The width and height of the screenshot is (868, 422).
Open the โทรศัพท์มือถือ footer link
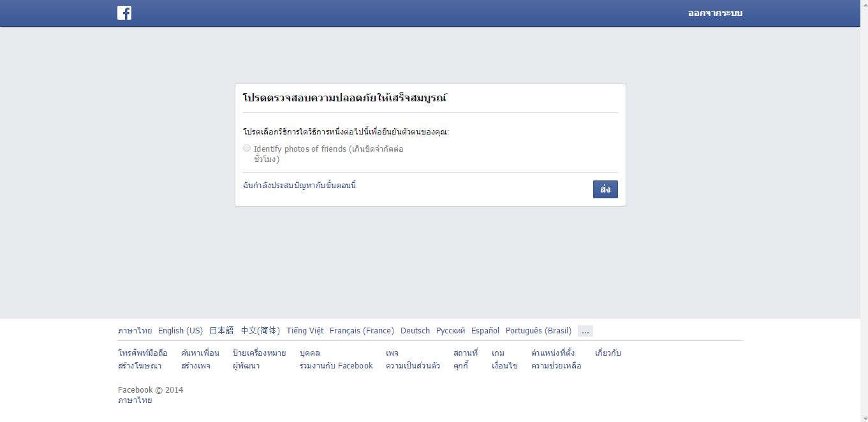(143, 353)
